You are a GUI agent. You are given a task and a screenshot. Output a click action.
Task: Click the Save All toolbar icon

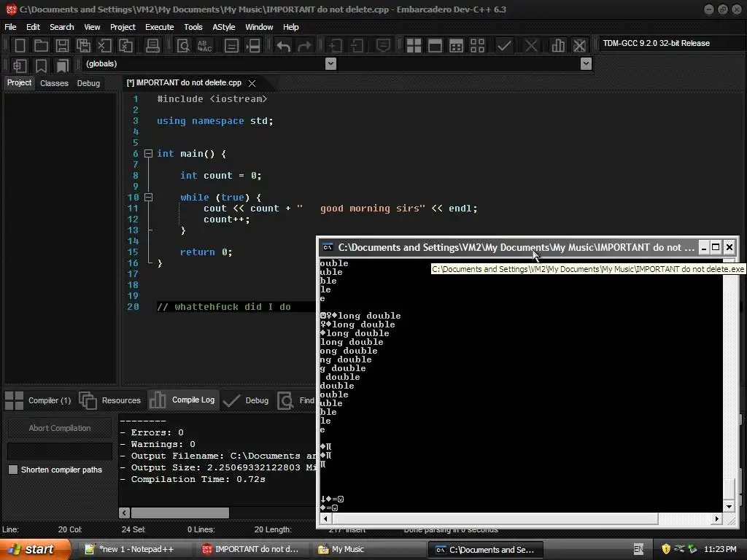(x=83, y=46)
